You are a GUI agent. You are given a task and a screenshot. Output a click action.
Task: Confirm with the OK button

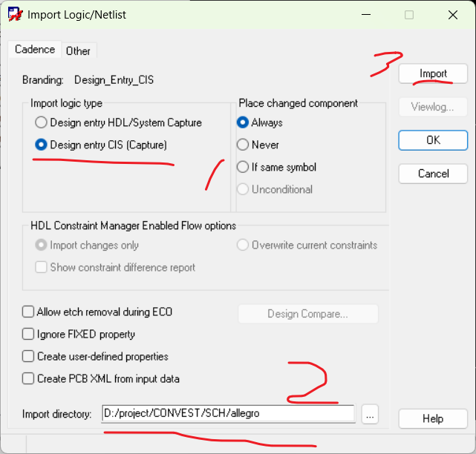click(x=433, y=140)
